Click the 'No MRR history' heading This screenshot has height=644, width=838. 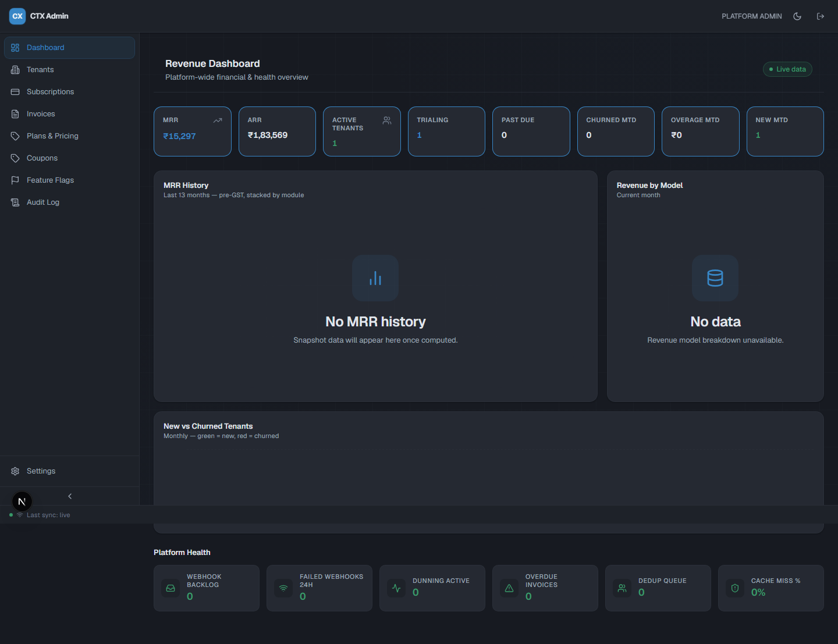[375, 322]
